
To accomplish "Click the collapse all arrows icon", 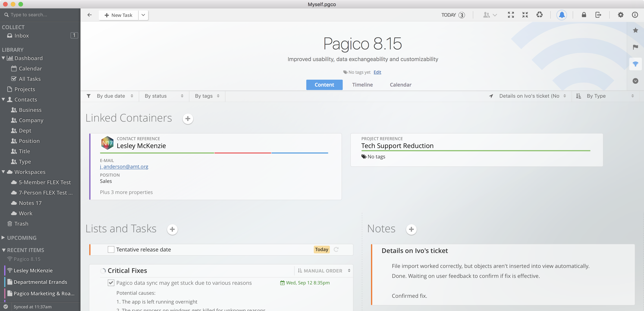I will pos(525,15).
